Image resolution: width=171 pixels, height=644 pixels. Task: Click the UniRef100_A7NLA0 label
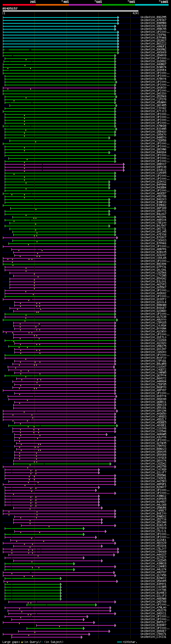153,608
